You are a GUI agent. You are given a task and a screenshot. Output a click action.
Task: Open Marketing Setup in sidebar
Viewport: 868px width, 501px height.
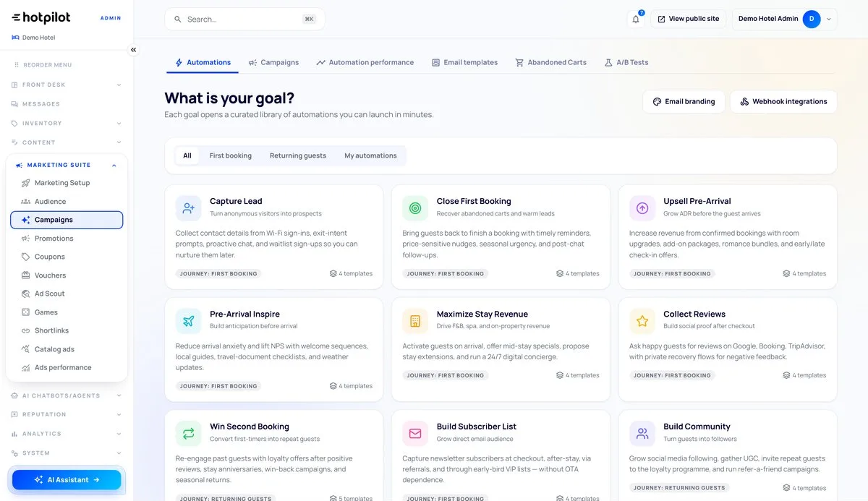pyautogui.click(x=67, y=183)
